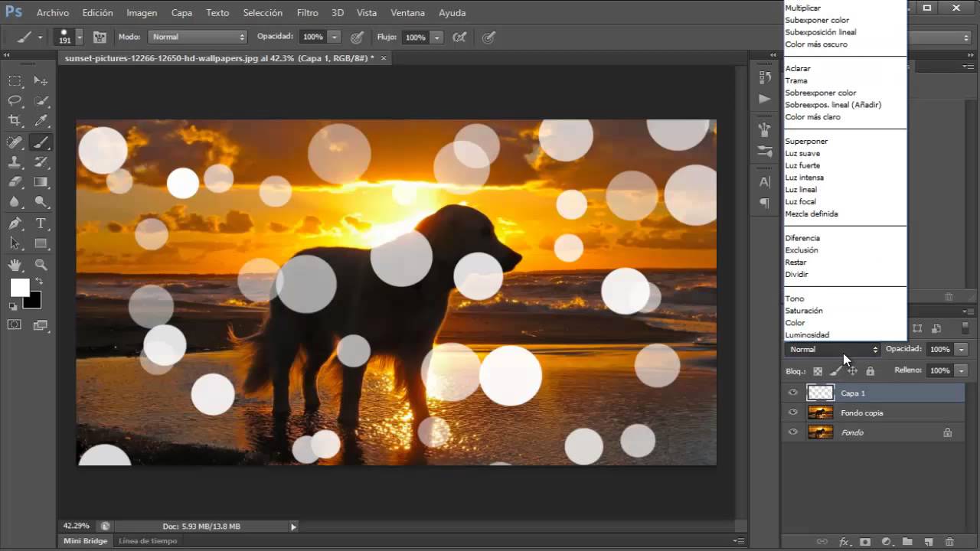Screen dimensions: 980x551
Task: Select the Dodge tool
Action: (x=41, y=202)
